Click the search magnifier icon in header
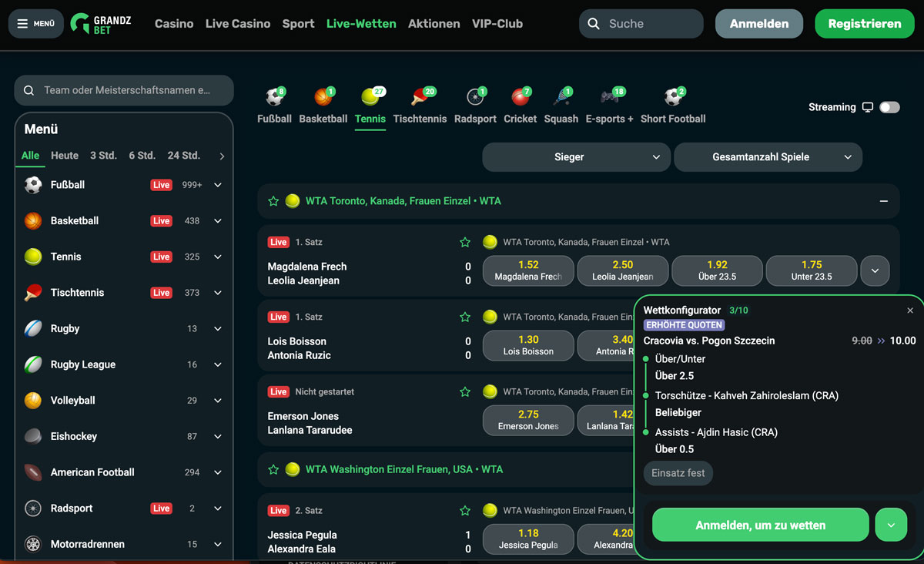 click(x=594, y=24)
